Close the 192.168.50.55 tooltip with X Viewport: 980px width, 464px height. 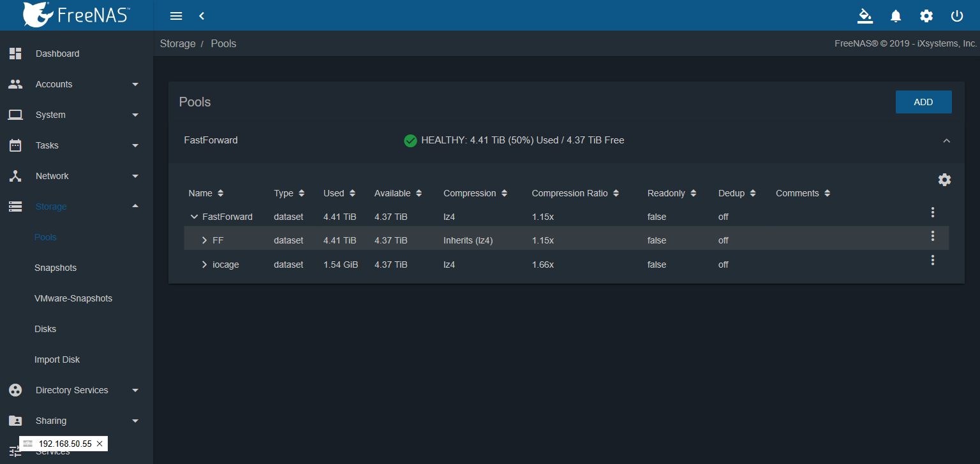(100, 444)
